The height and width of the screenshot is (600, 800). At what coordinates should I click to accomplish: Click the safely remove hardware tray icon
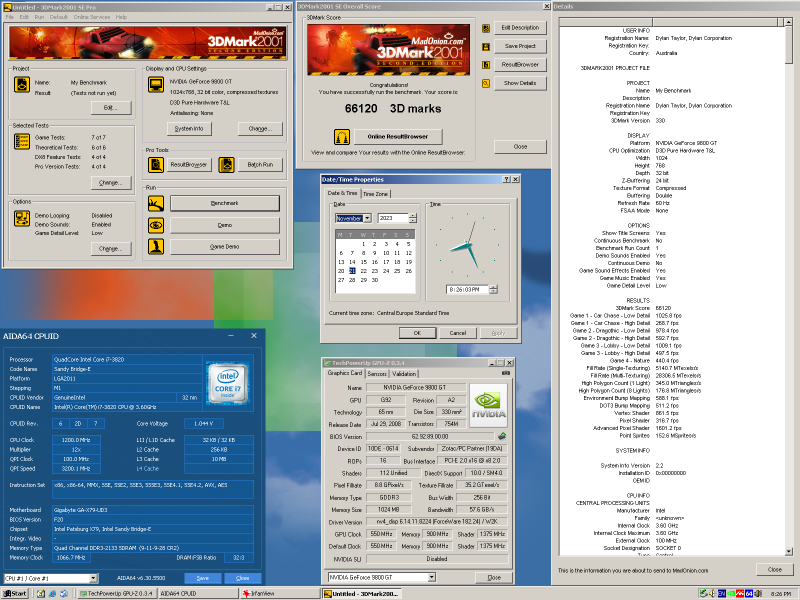703,593
